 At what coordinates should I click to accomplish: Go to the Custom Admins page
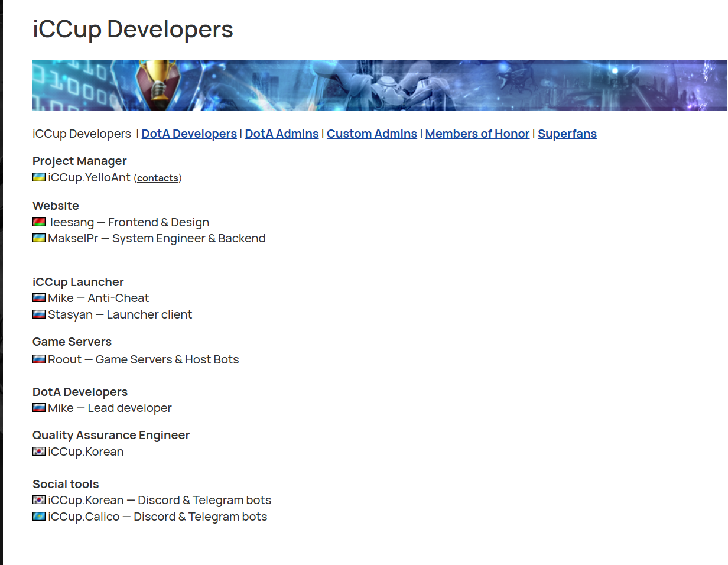(372, 134)
